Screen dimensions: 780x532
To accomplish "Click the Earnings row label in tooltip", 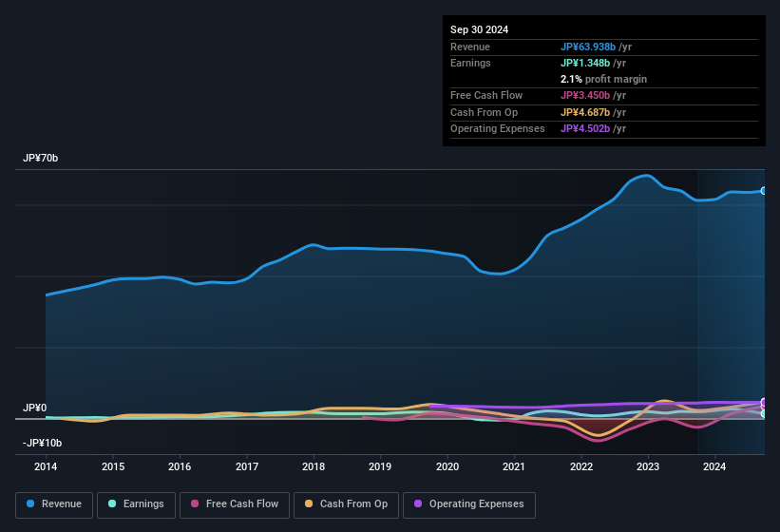I will click(470, 63).
